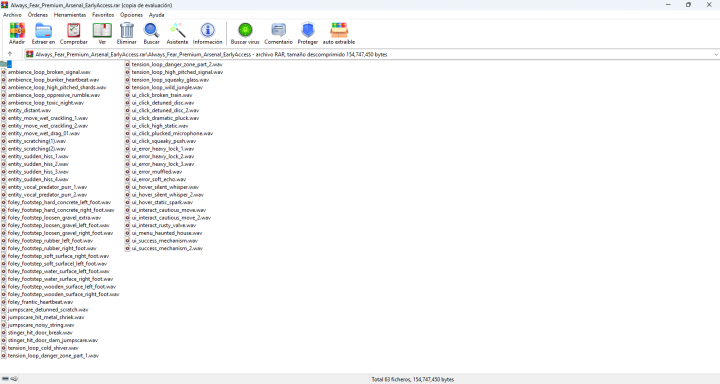Image resolution: width=720 pixels, height=384 pixels.
Task: Click the Proteger shield icon
Action: click(308, 34)
